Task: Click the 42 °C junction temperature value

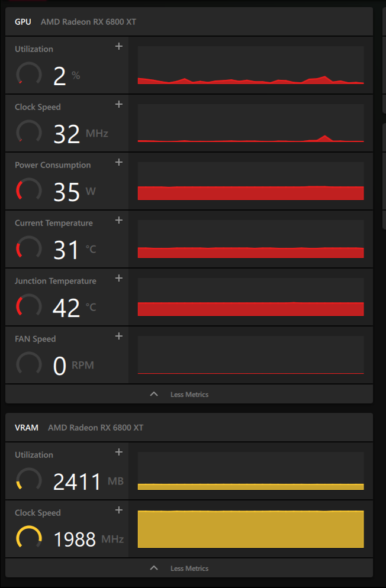Action: click(x=75, y=308)
